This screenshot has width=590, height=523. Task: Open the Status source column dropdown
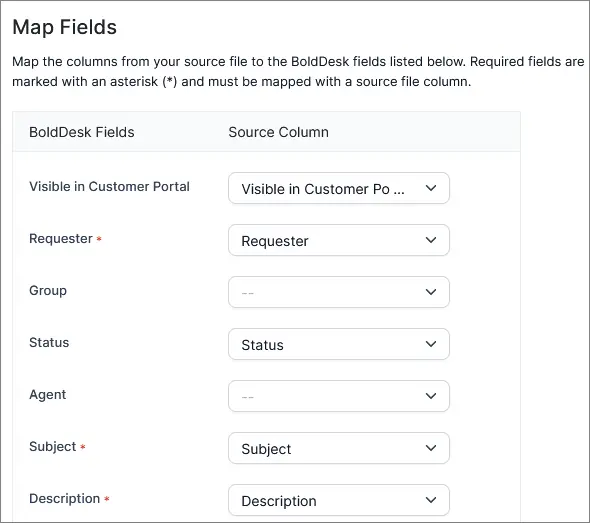pos(339,344)
